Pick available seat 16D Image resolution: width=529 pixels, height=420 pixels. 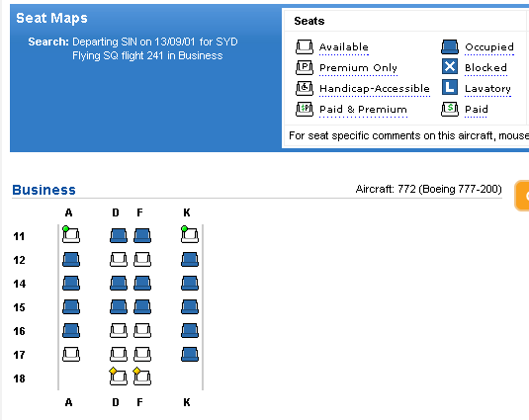pos(119,331)
